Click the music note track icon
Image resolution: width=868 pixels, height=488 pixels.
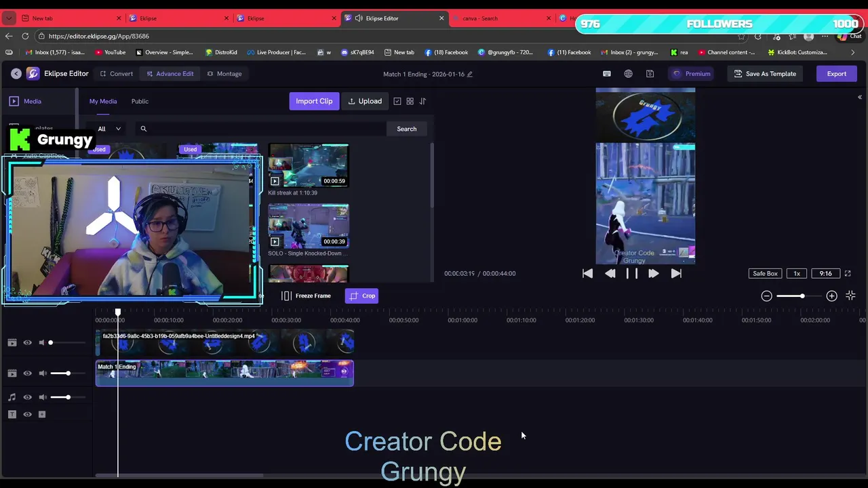pyautogui.click(x=12, y=397)
